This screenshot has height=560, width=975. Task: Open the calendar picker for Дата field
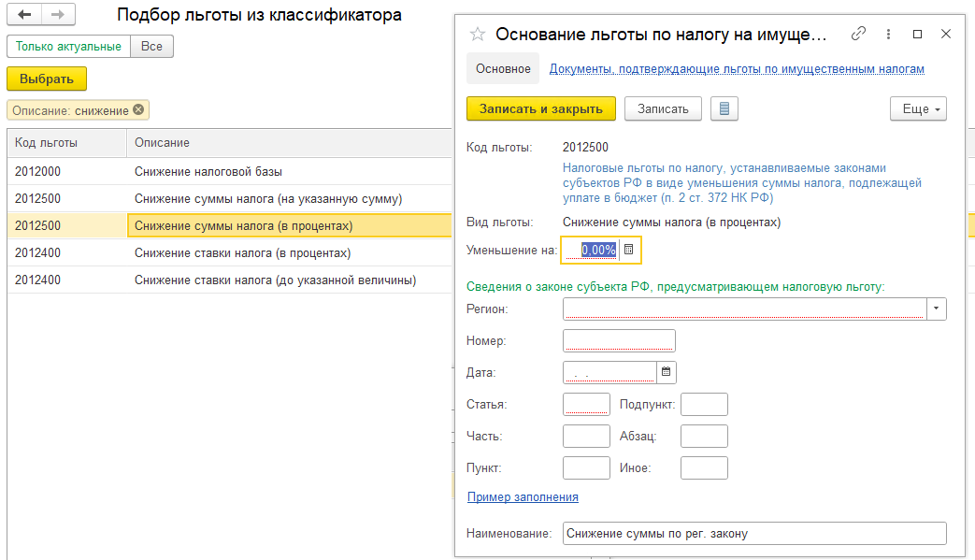coord(666,372)
